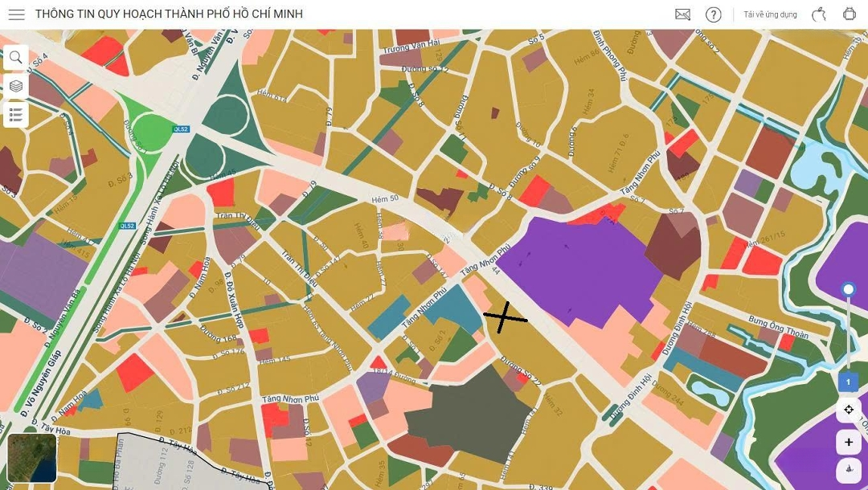Viewport: 868px width, 490px height.
Task: Click the 'Tải về ứng dụng' text
Action: [x=770, y=14]
